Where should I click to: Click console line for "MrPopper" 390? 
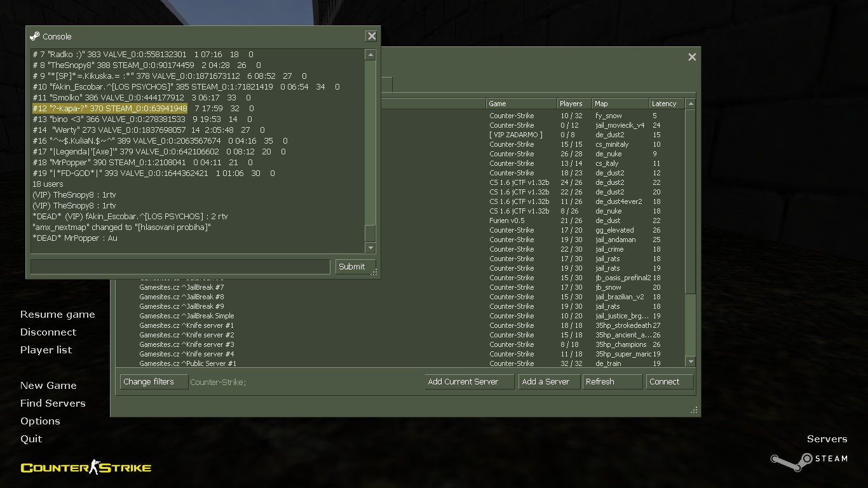[x=143, y=162]
